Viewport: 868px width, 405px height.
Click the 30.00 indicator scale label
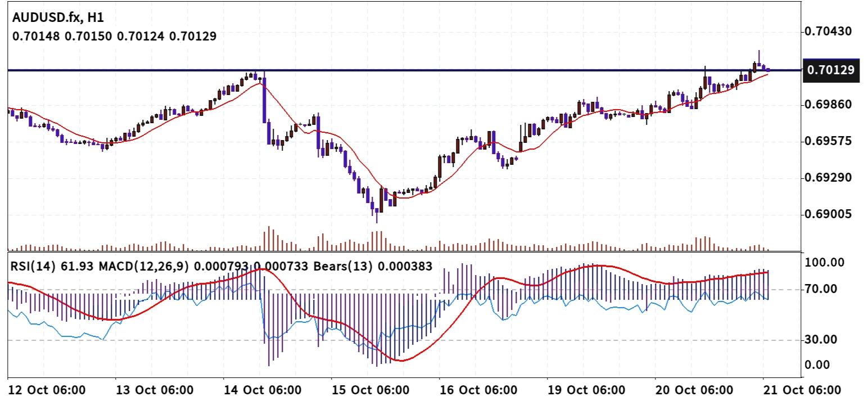pos(821,340)
